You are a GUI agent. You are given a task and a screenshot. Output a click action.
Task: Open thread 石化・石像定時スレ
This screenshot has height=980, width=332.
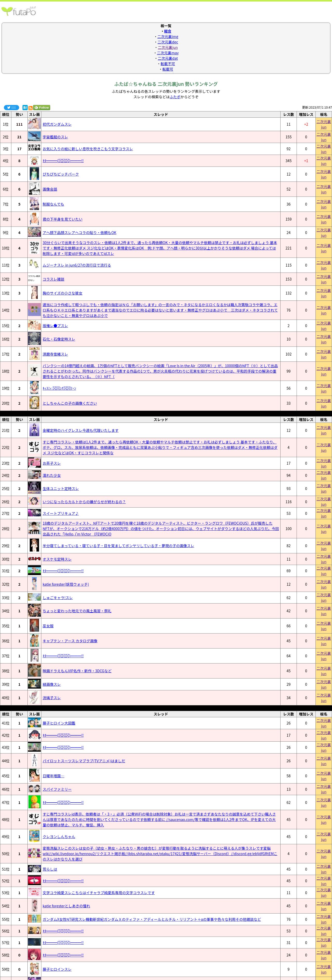tap(59, 339)
